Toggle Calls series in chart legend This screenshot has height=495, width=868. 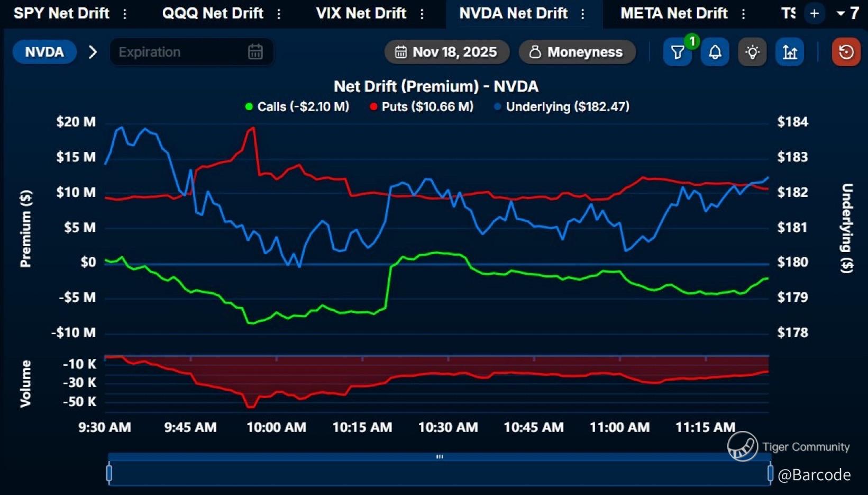point(297,106)
